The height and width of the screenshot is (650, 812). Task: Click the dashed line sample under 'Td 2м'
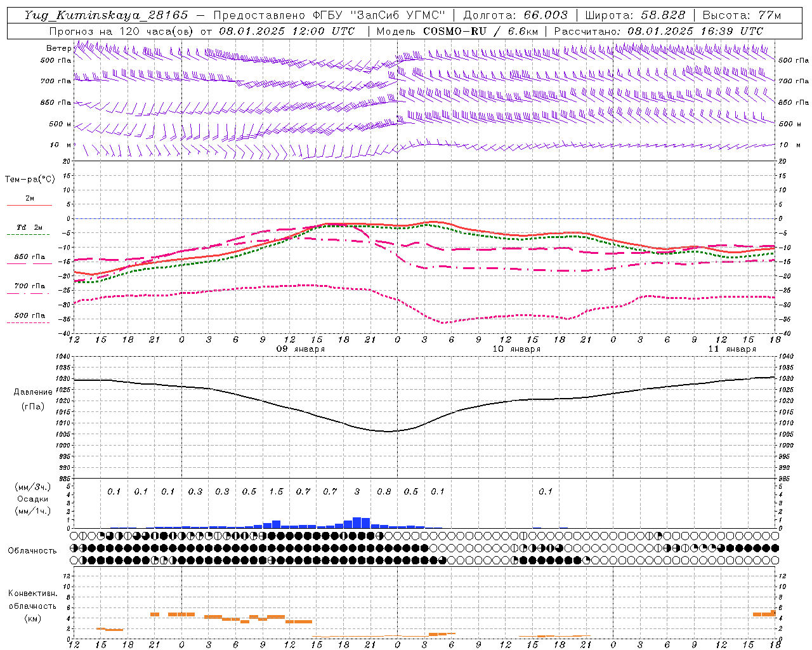(x=29, y=234)
